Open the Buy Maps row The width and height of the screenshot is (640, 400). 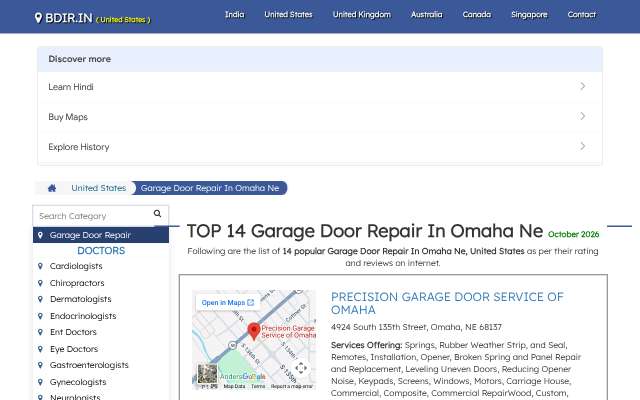(320, 117)
